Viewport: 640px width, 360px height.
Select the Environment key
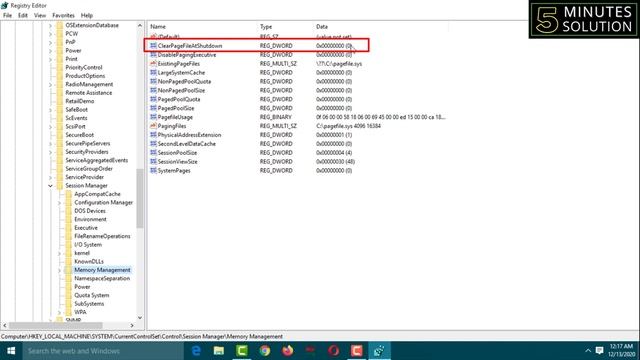tap(90, 220)
